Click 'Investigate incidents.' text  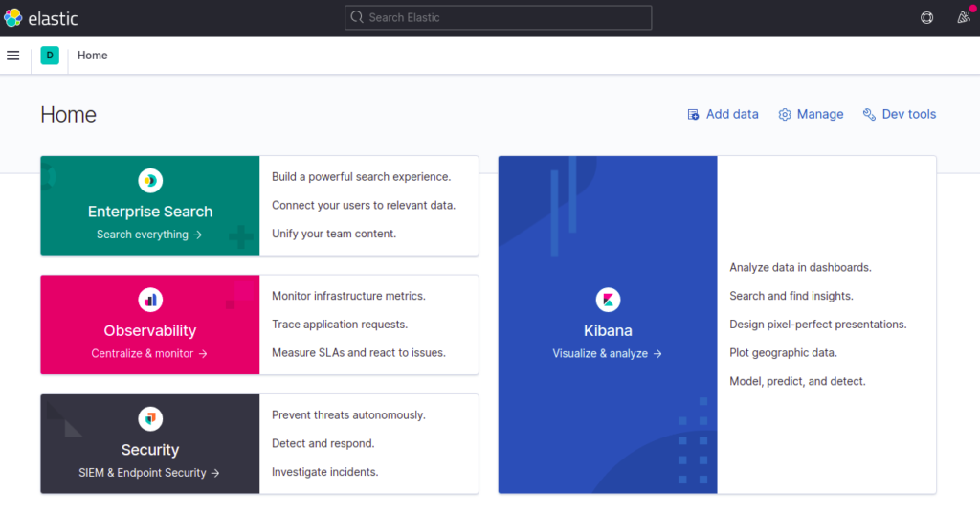click(325, 472)
